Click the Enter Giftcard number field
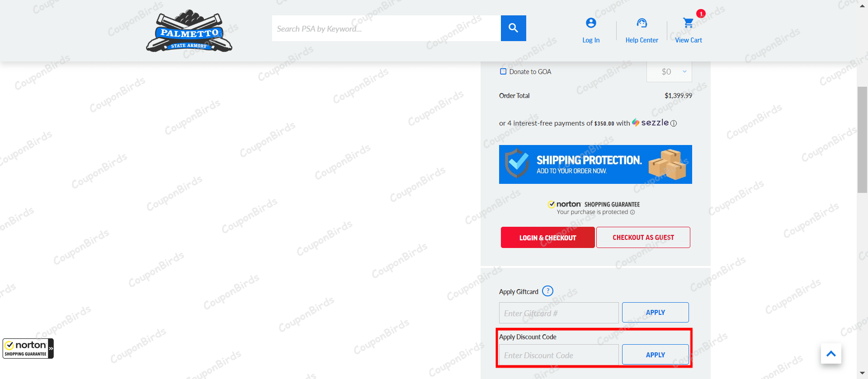Viewport: 868px width, 379px height. coord(558,313)
